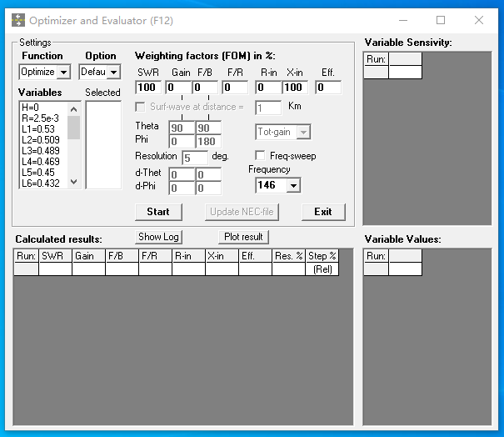Viewport: 504px width, 437px height.
Task: Click the Optimizer app icon in title bar
Action: [17, 20]
